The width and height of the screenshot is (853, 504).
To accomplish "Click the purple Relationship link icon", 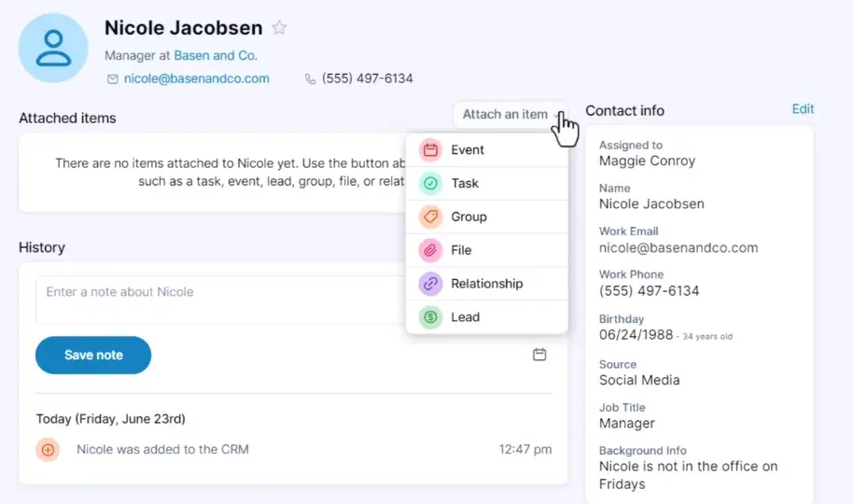I will pyautogui.click(x=430, y=284).
